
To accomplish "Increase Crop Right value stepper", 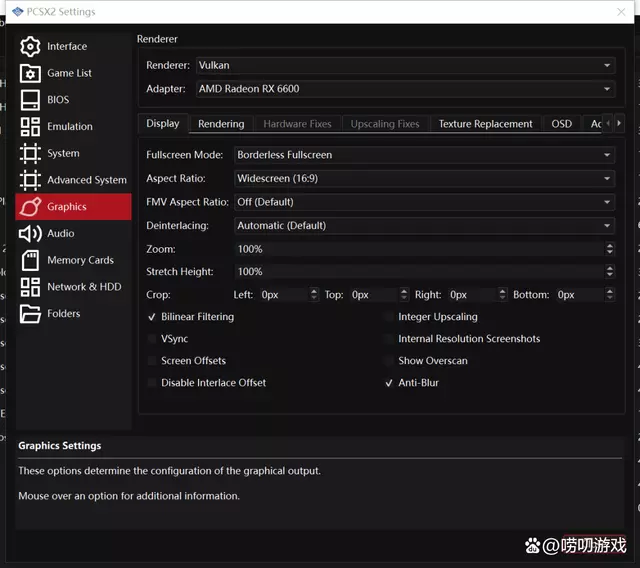I will (502, 291).
